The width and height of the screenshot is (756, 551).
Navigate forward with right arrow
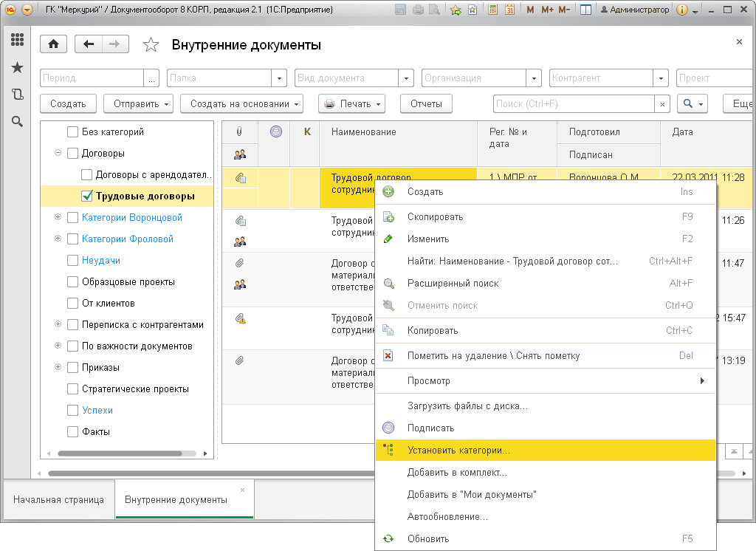pos(114,44)
